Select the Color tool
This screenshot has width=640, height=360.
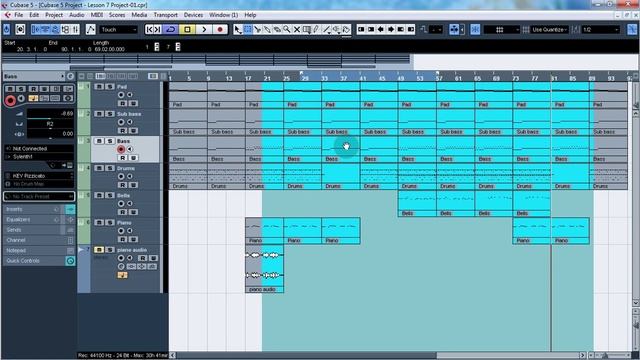pyautogui.click(x=346, y=29)
